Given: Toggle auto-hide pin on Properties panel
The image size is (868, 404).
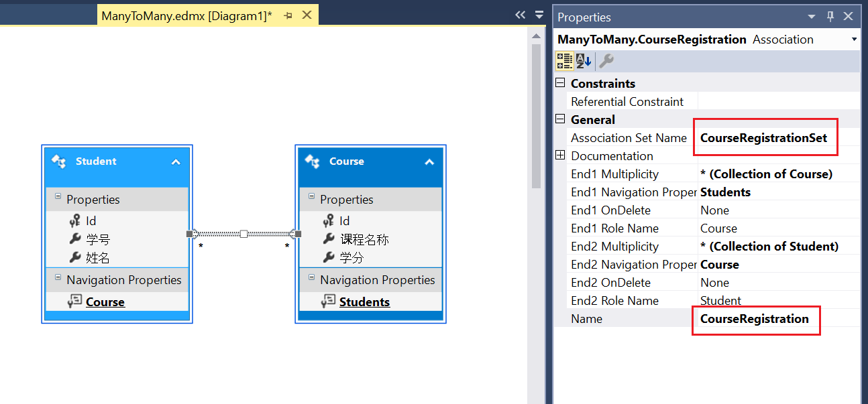Looking at the screenshot, I should (x=830, y=17).
